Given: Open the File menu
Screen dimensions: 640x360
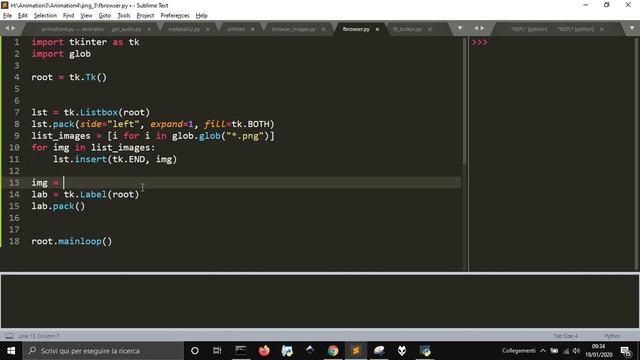Looking at the screenshot, I should [7, 16].
